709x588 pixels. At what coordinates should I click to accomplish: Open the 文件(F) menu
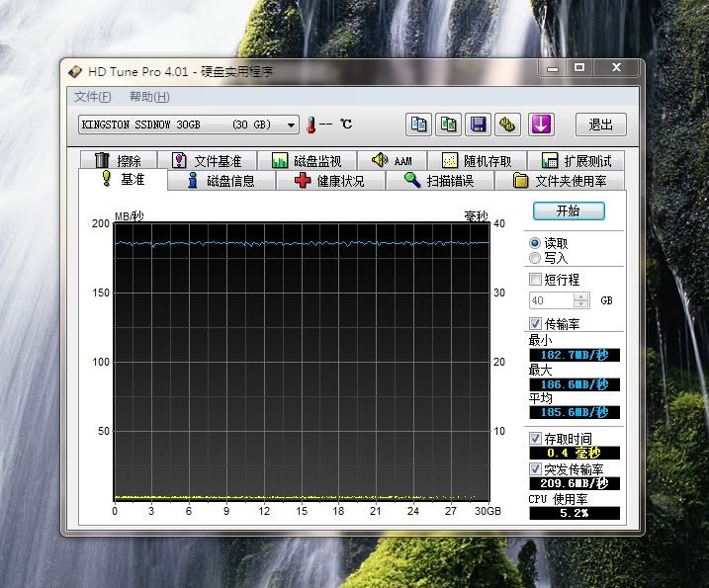coord(93,97)
